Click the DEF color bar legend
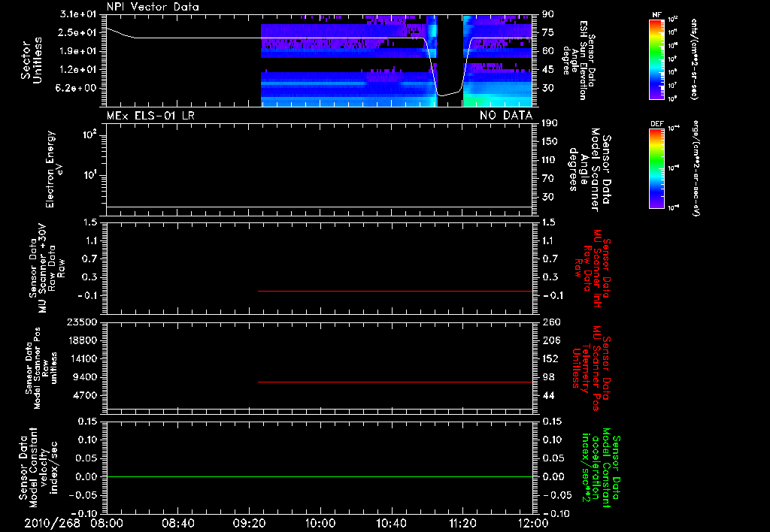 [657, 168]
